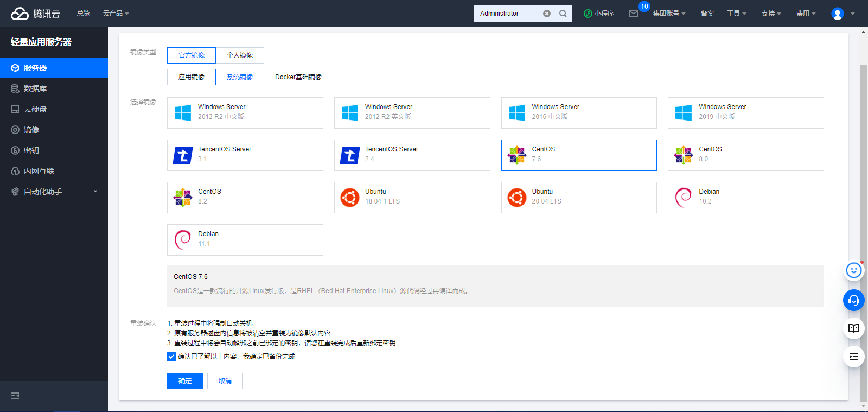Select CentOS 8.2 image card
This screenshot has width=868, height=412.
(245, 198)
